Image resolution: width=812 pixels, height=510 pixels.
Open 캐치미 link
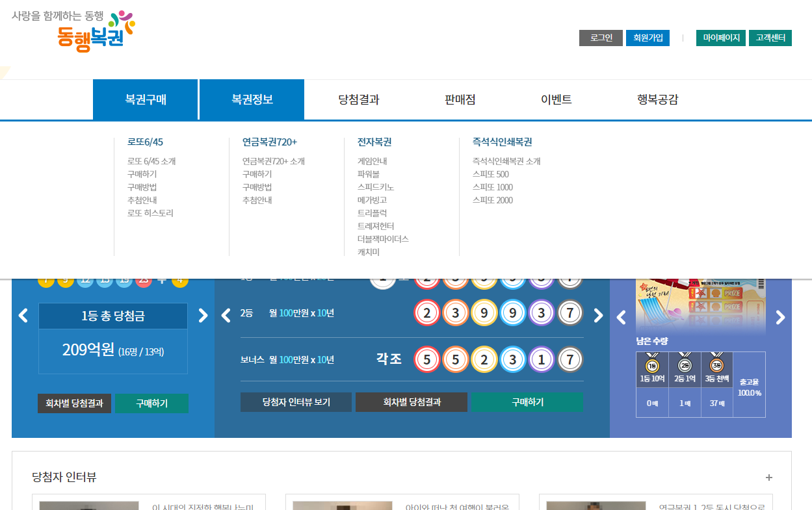tap(368, 252)
